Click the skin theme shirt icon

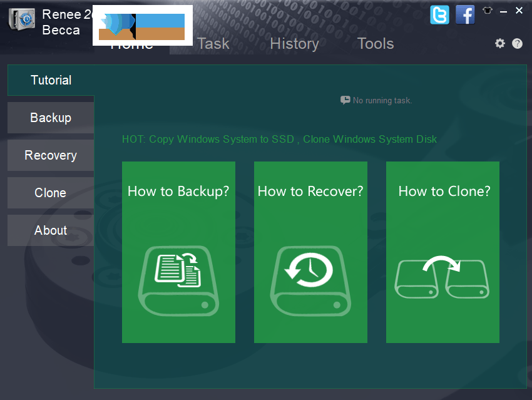pyautogui.click(x=488, y=11)
